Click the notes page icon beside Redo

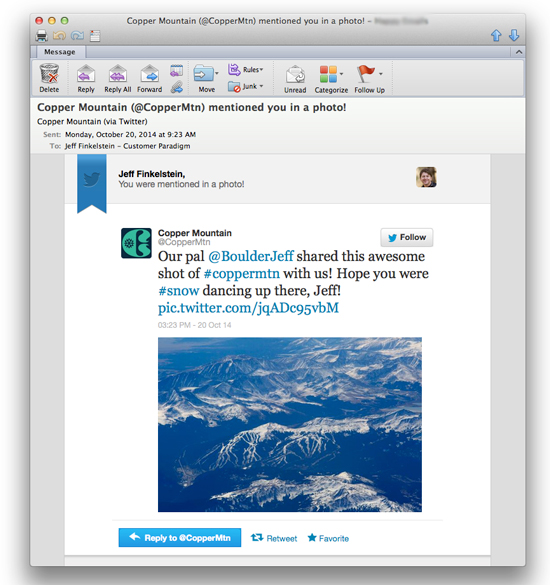tap(95, 36)
